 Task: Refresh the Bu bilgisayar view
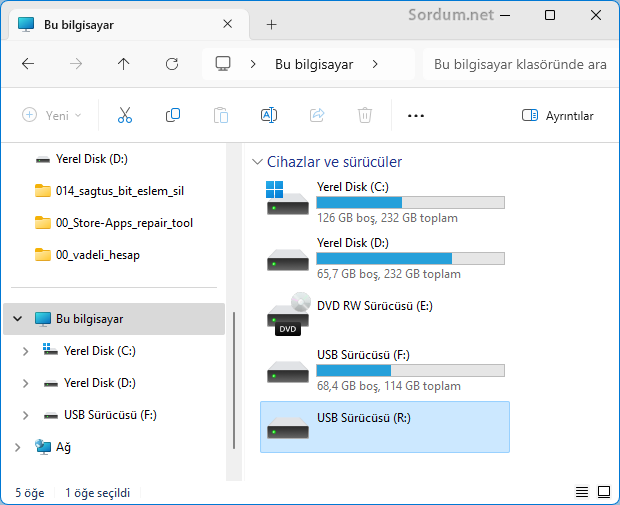(x=172, y=64)
